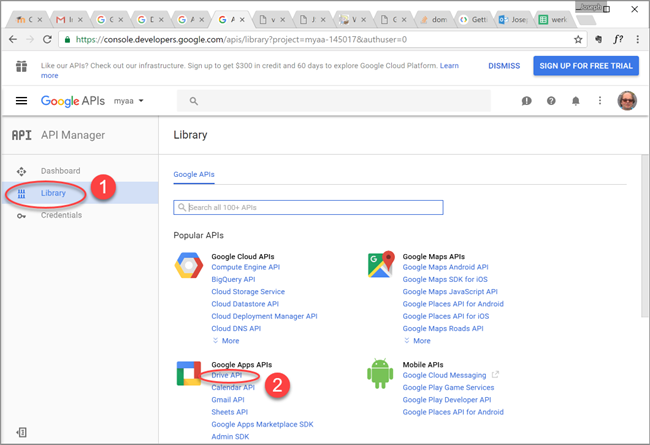Open Cloud DNS API link
The image size is (650, 445).
coord(236,328)
